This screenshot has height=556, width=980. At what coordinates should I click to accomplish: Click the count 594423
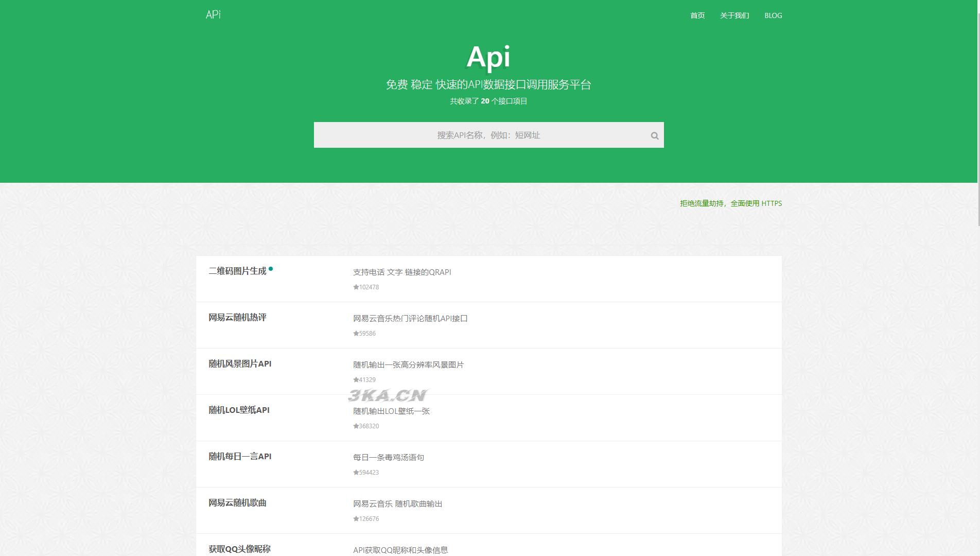369,472
